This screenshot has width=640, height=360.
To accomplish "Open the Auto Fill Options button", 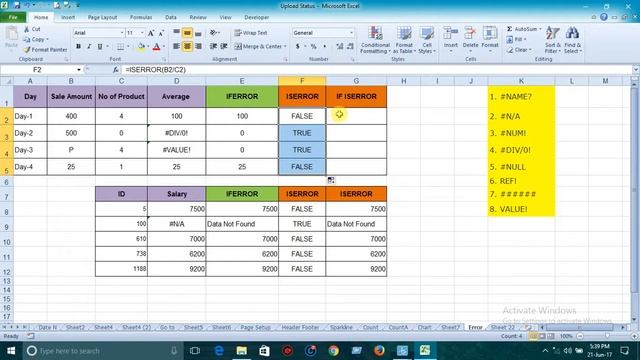I will (x=331, y=180).
